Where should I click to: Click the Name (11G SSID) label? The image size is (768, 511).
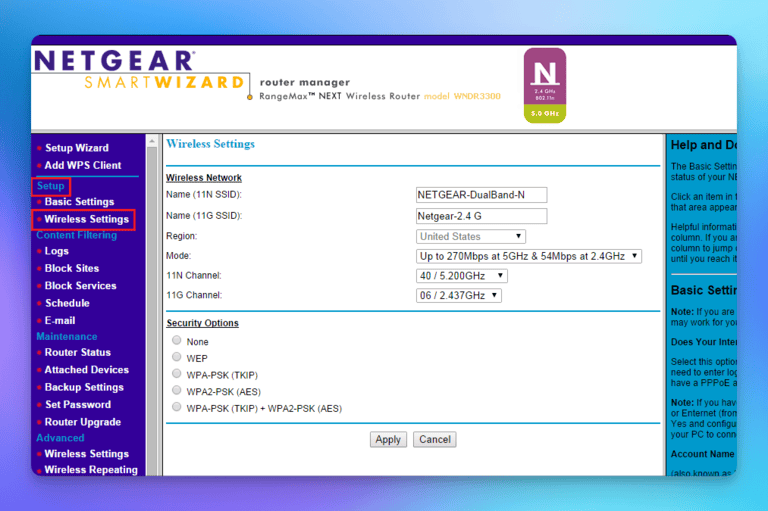(x=204, y=216)
